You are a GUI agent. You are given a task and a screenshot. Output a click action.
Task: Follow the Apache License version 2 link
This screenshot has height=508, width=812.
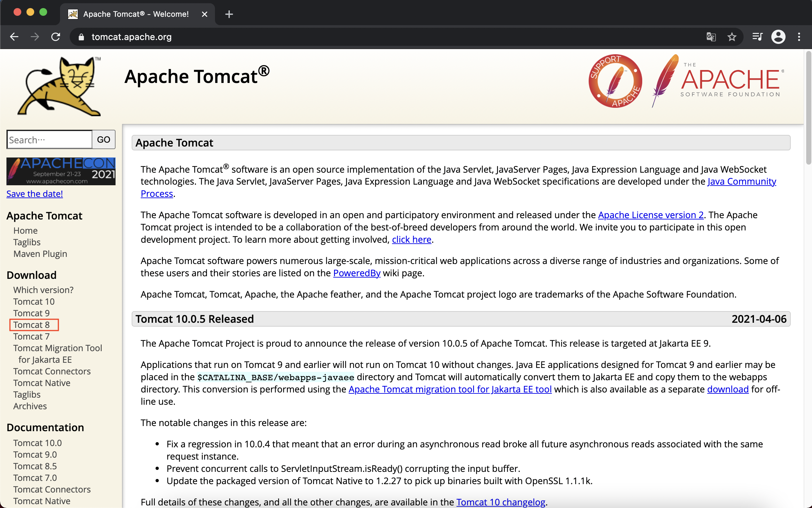pyautogui.click(x=650, y=215)
